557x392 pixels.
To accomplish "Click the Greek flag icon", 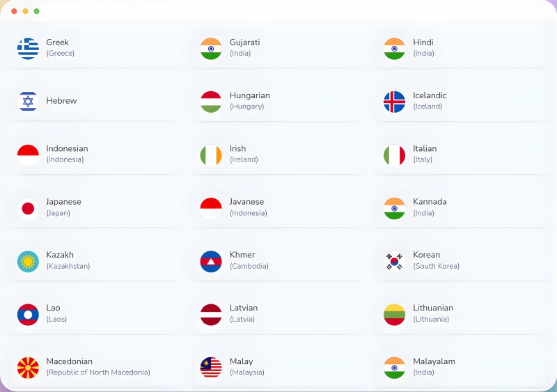I will [x=28, y=49].
